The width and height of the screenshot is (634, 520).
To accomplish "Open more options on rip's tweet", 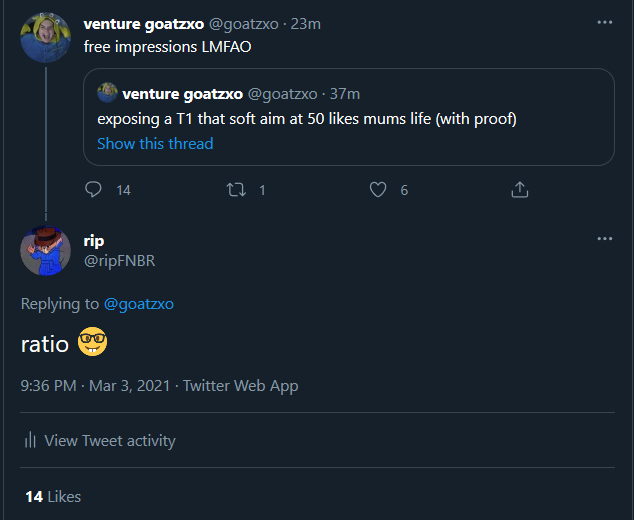I will (604, 239).
